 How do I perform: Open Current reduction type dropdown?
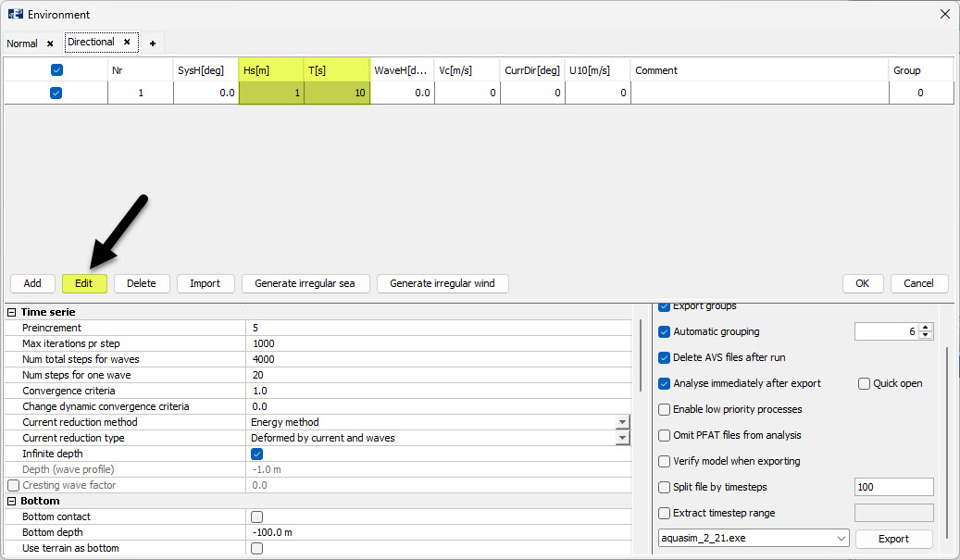[622, 439]
